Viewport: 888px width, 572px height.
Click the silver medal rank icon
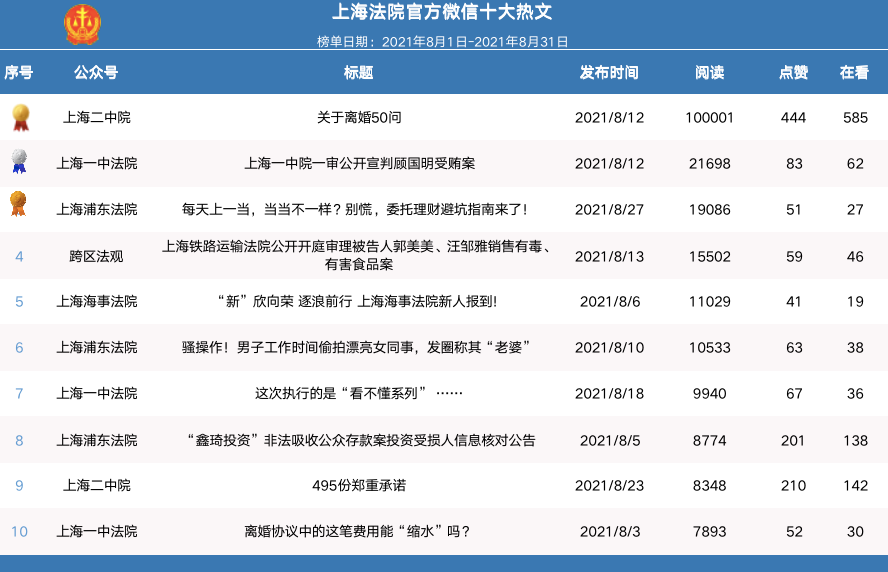click(x=19, y=161)
